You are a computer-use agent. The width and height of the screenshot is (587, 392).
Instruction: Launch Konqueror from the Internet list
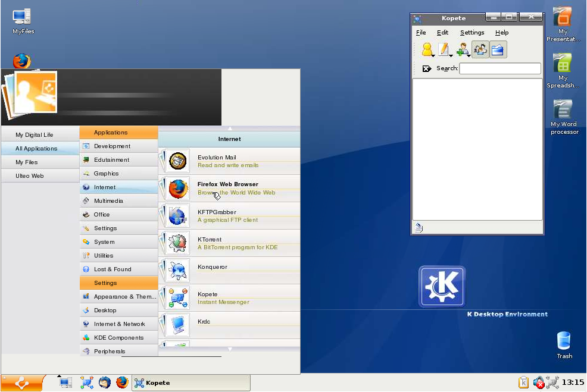(229, 271)
